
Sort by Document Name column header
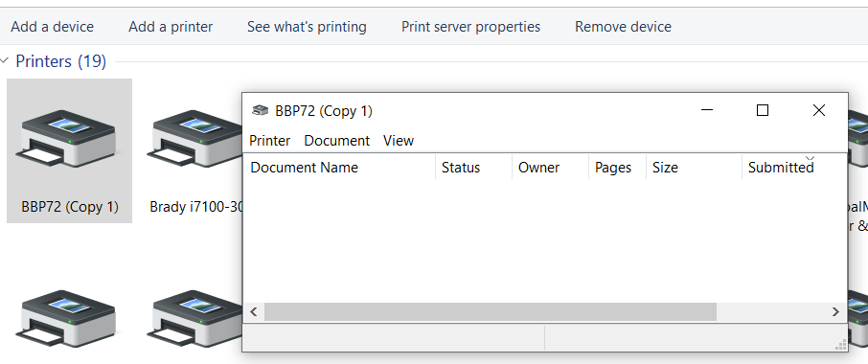click(339, 167)
